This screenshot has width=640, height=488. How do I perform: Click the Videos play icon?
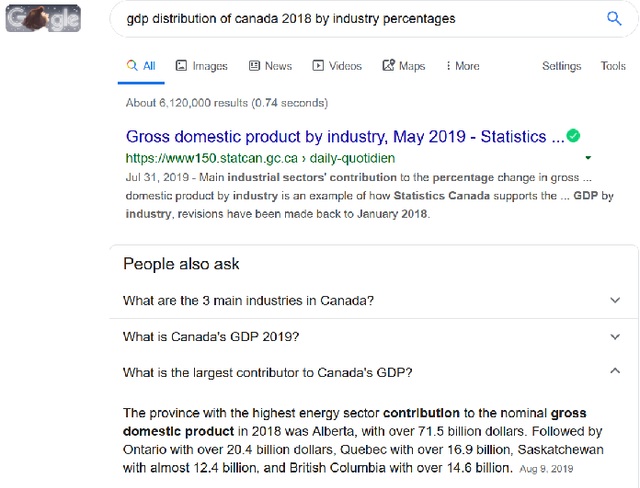click(x=318, y=66)
